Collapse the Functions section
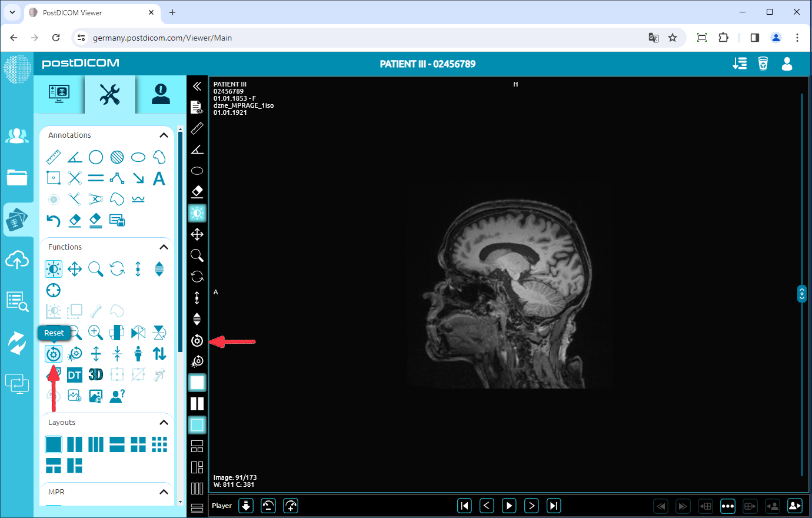Viewport: 812px width, 518px height. [164, 247]
